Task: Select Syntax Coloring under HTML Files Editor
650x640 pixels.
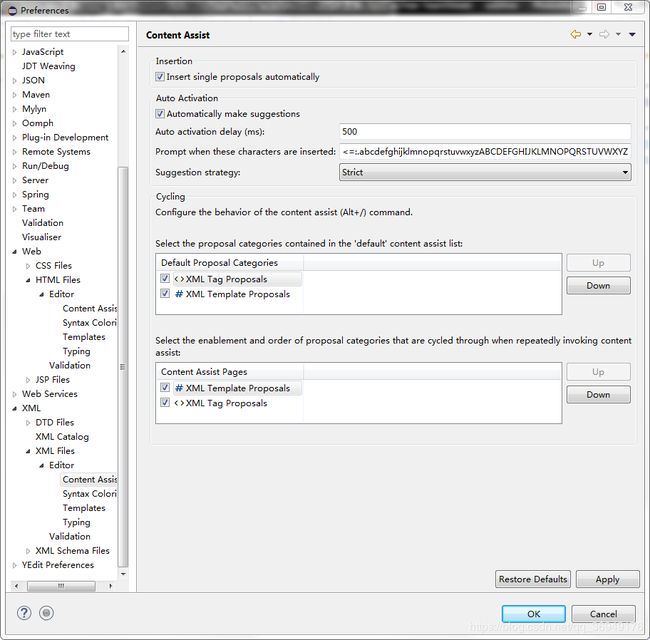Action: coord(90,322)
